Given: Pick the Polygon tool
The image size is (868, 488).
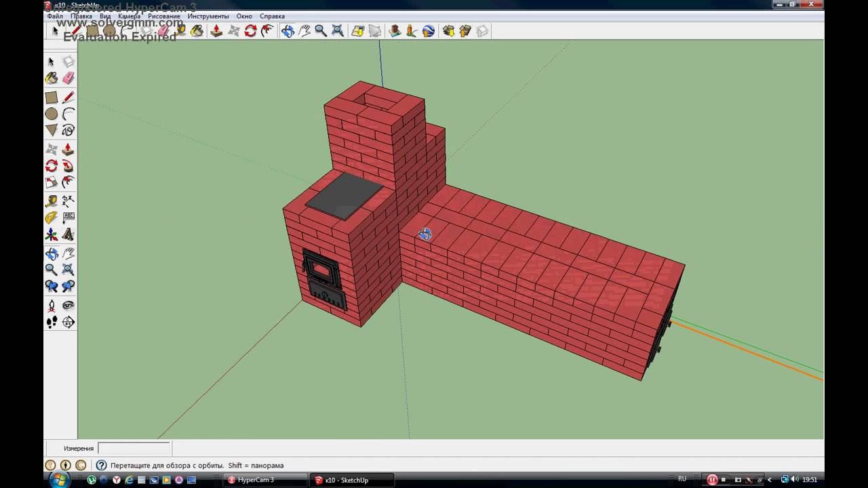Looking at the screenshot, I should click(x=52, y=130).
